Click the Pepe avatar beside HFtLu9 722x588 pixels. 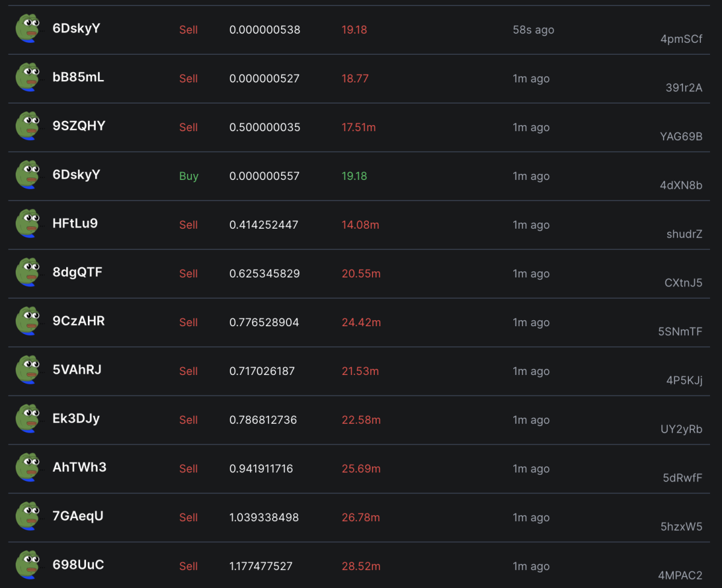click(28, 224)
